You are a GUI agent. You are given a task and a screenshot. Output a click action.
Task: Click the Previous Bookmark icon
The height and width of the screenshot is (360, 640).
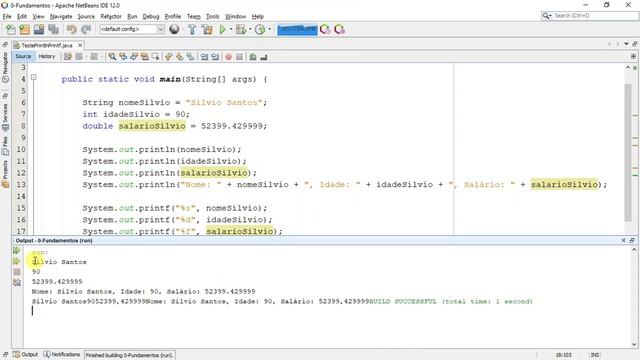tap(169, 57)
